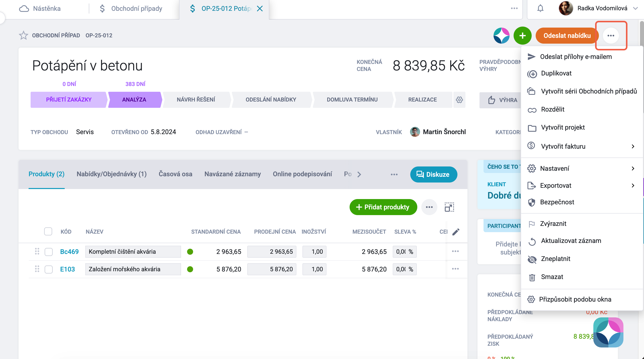Check the E103 row checkbox
Viewport: 644px width, 359px height.
pos(49,269)
